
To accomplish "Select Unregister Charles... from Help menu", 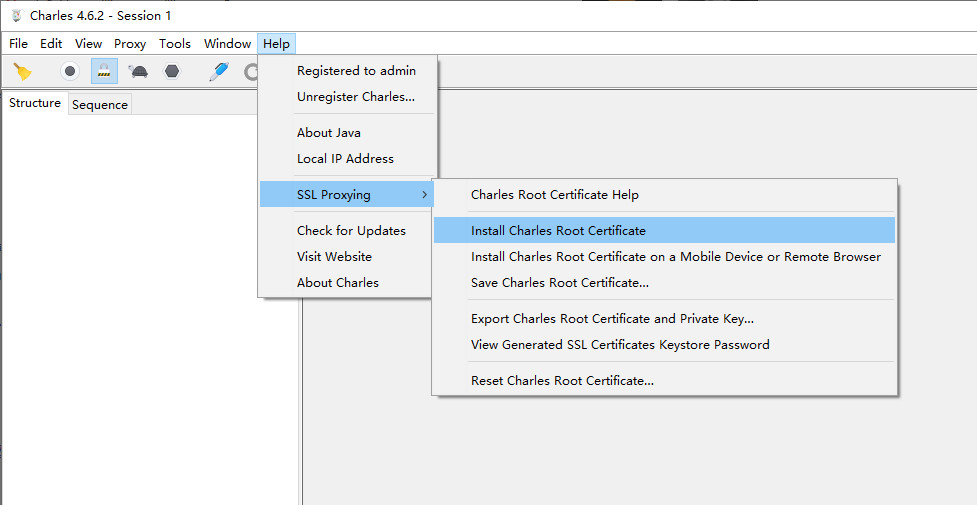I will (348, 97).
